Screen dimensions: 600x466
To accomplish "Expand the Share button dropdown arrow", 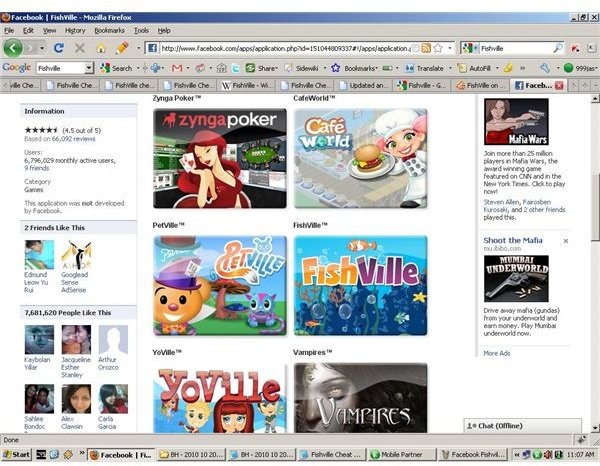I will pos(277,68).
